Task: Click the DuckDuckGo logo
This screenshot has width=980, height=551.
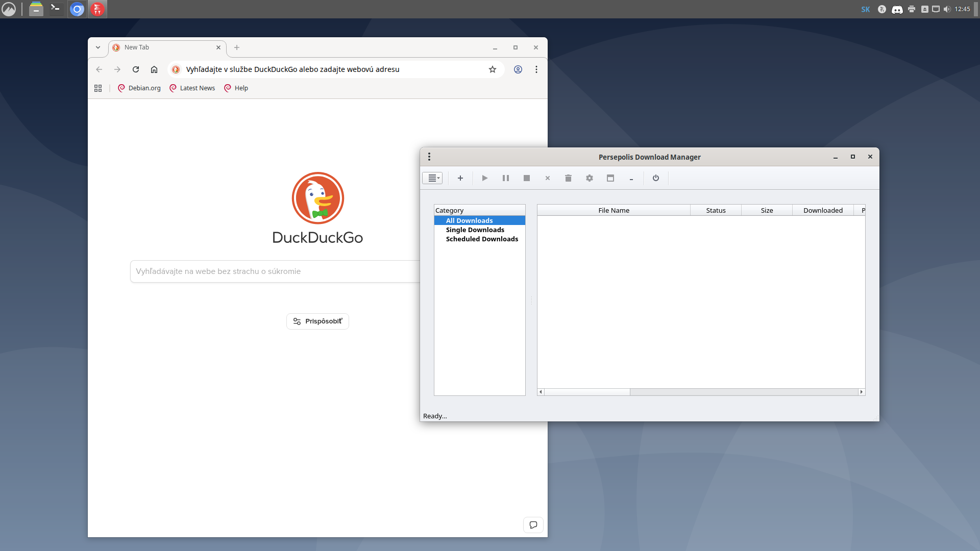Action: [x=317, y=208]
